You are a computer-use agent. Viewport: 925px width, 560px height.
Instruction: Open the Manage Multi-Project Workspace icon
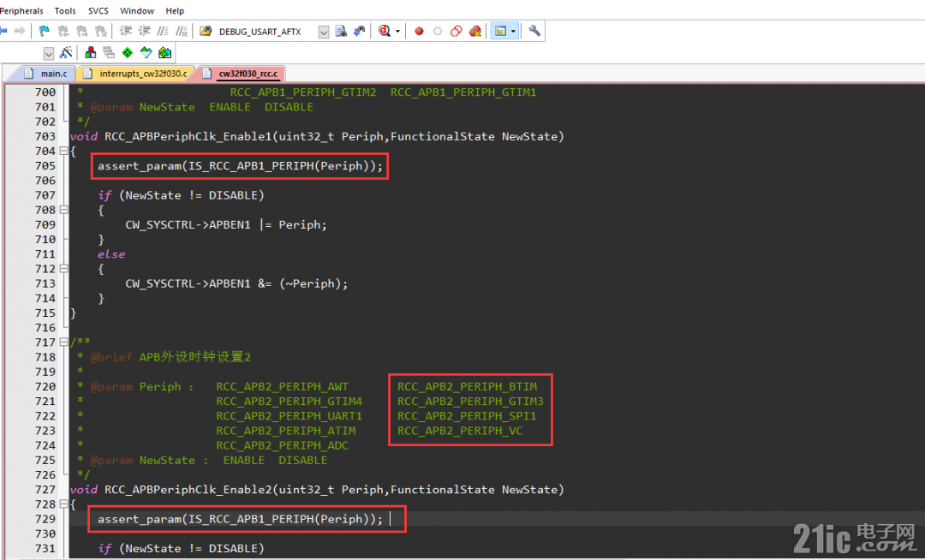tap(109, 52)
